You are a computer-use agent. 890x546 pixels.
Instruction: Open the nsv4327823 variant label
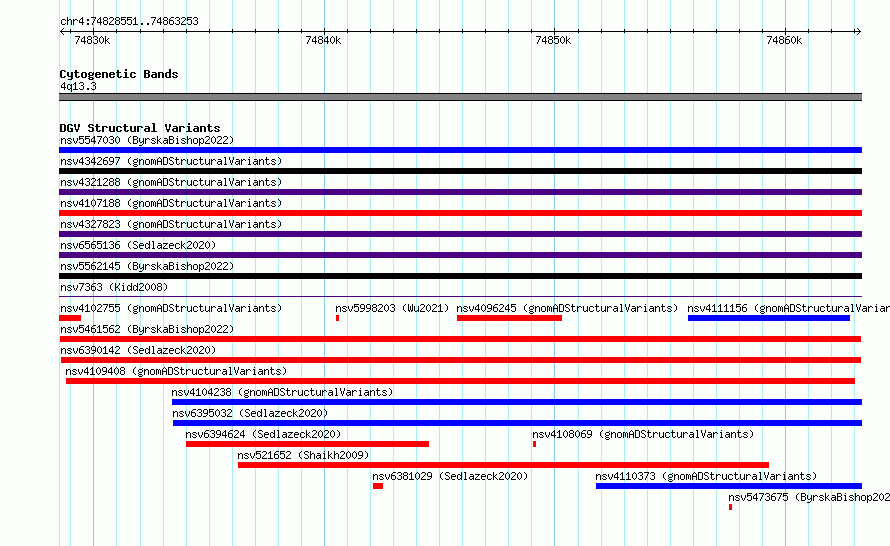(171, 224)
